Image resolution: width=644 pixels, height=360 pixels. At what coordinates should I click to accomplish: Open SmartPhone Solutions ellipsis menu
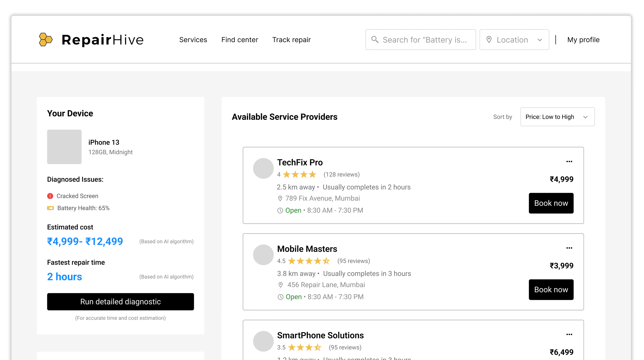(569, 335)
